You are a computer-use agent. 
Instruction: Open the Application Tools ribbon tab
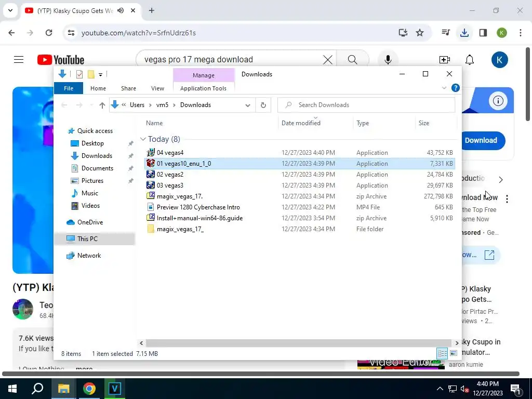coord(203,88)
